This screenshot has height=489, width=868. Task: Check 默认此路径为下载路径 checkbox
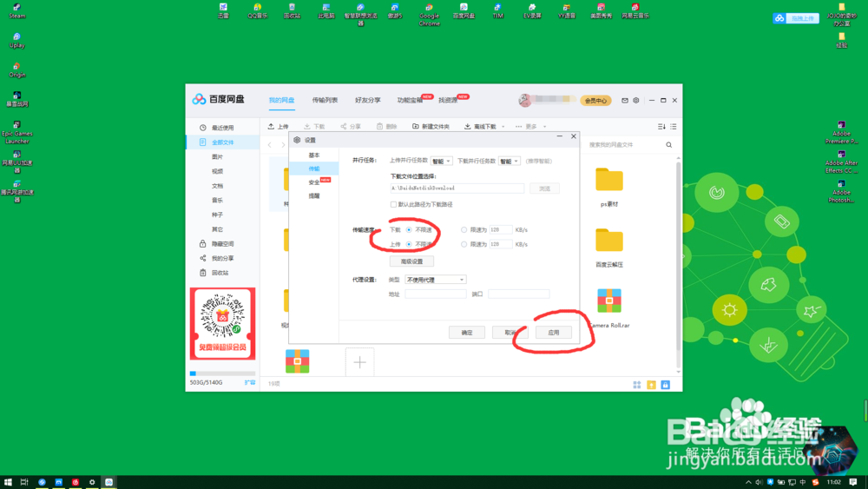point(393,204)
